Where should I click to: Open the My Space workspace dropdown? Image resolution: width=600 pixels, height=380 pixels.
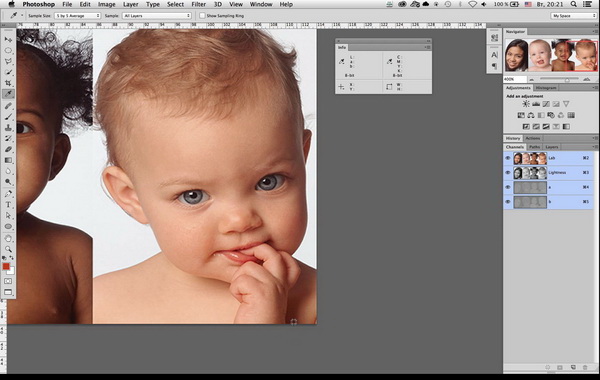(573, 16)
